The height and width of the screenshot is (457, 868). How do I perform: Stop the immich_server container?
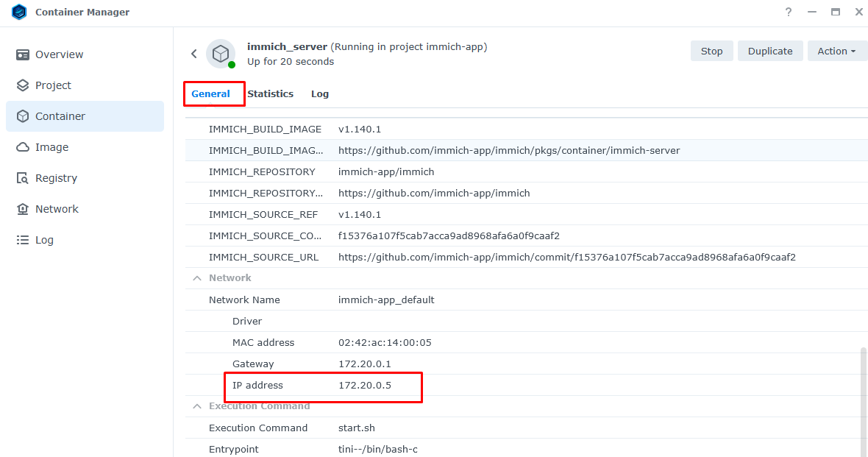pyautogui.click(x=711, y=51)
